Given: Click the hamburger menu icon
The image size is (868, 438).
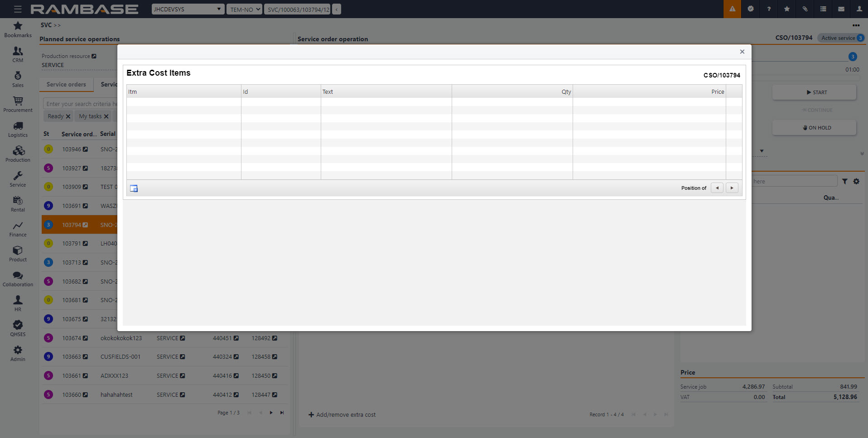Looking at the screenshot, I should [18, 9].
